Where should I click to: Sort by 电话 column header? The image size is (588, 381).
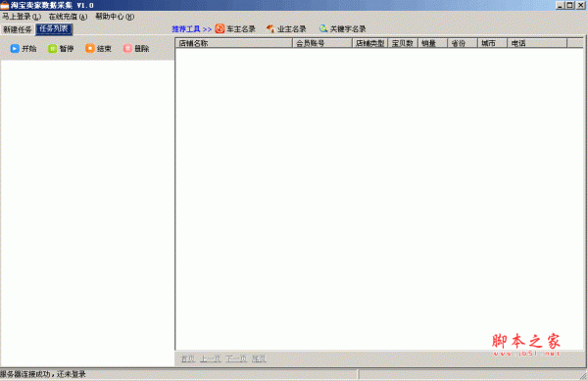(537, 43)
